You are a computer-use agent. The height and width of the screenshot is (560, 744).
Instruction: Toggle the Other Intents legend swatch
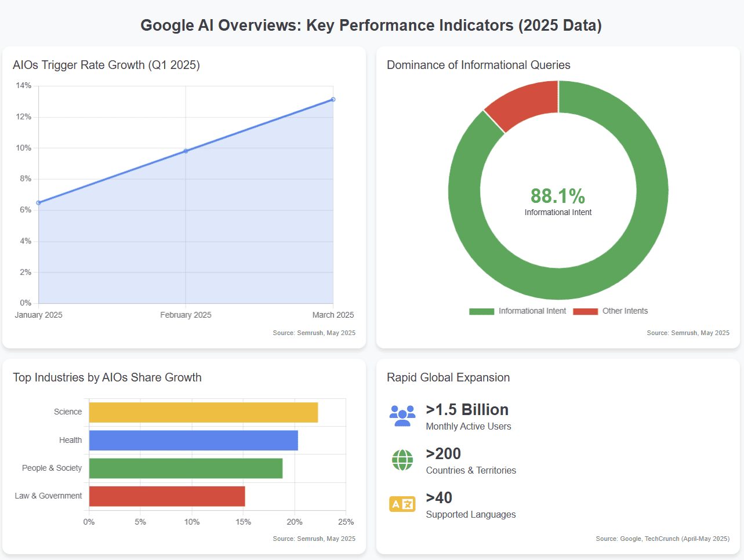click(x=586, y=311)
